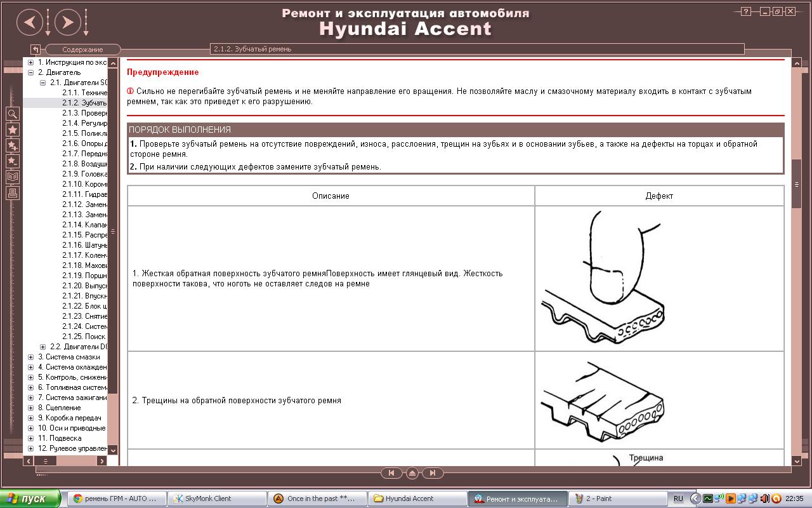Collapse '2. Двигатель' tree node

[x=30, y=72]
